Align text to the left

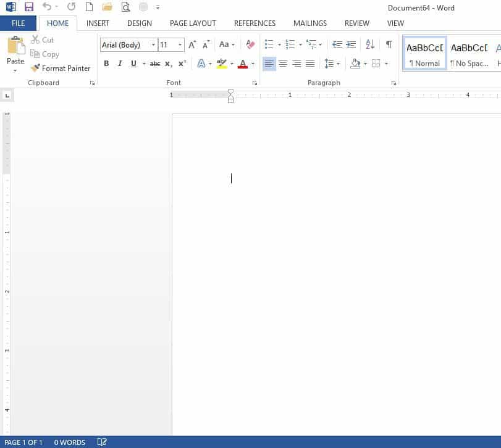269,64
